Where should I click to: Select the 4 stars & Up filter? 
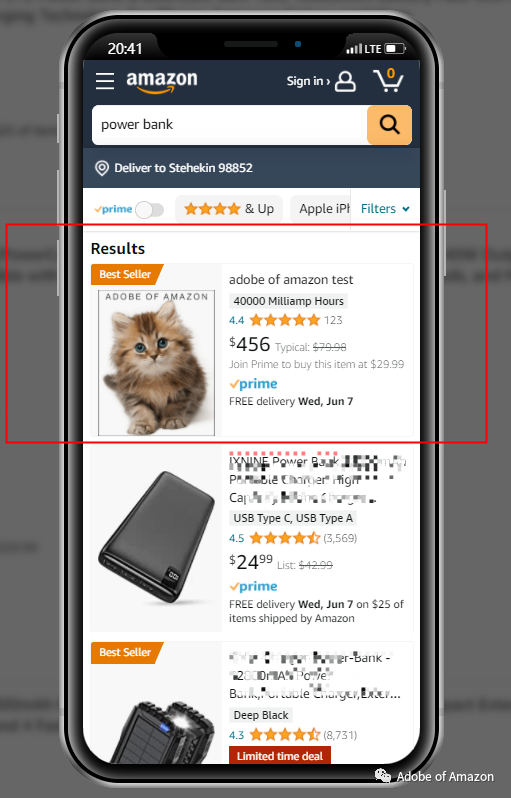point(229,209)
